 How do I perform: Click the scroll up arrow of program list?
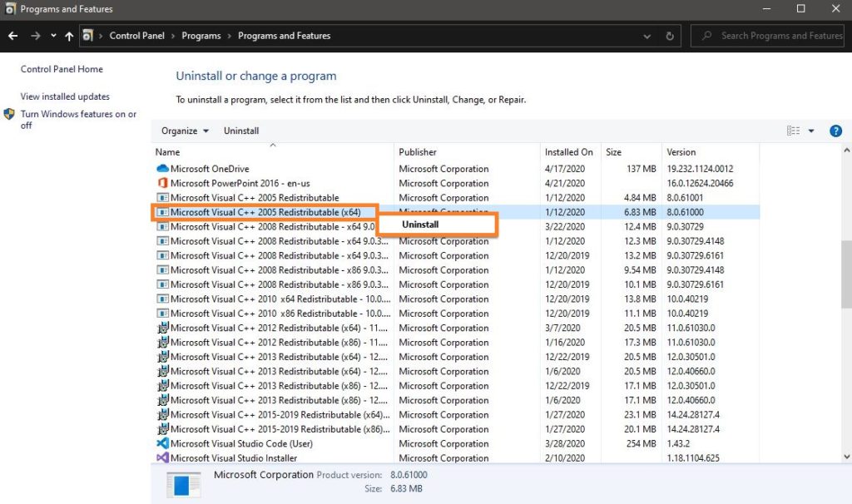846,150
